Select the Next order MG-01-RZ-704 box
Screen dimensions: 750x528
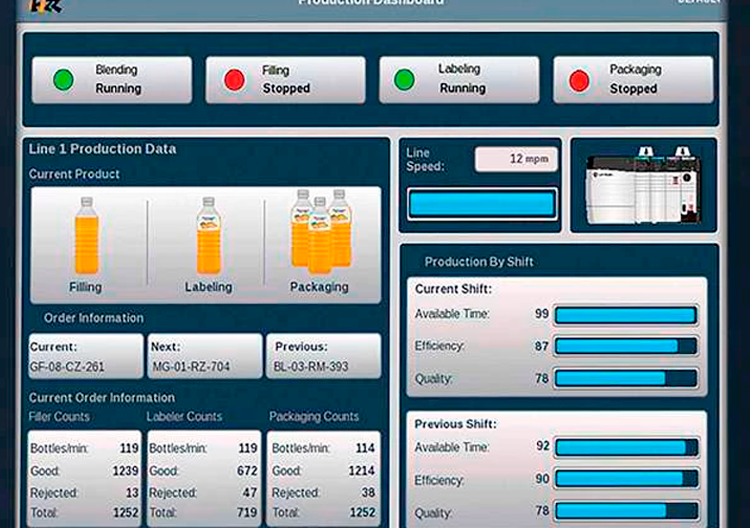coord(204,357)
